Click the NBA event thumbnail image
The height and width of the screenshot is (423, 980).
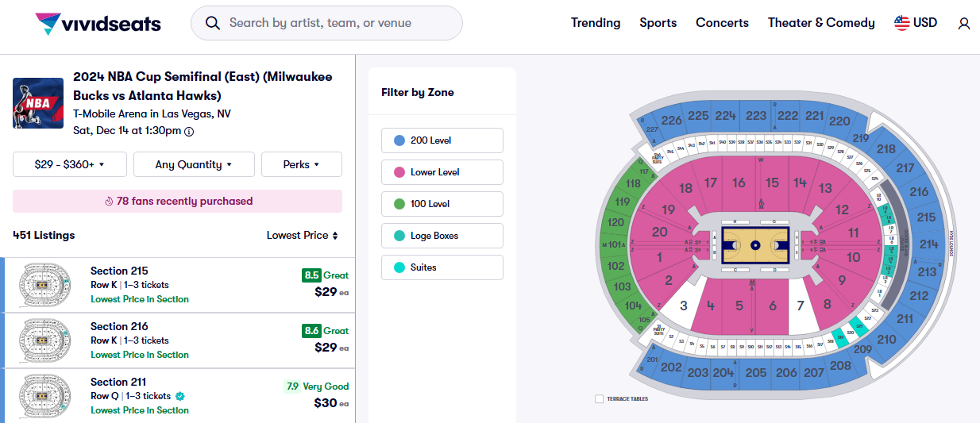pos(38,103)
